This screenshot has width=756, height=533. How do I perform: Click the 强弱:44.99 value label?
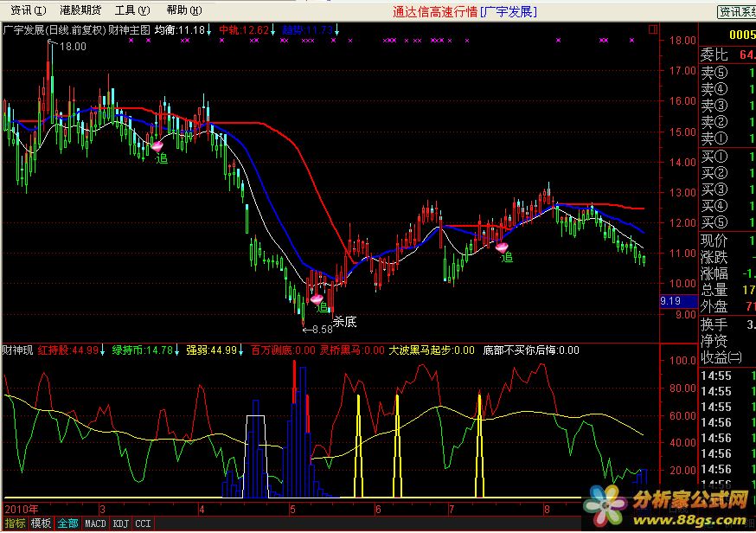(211, 350)
